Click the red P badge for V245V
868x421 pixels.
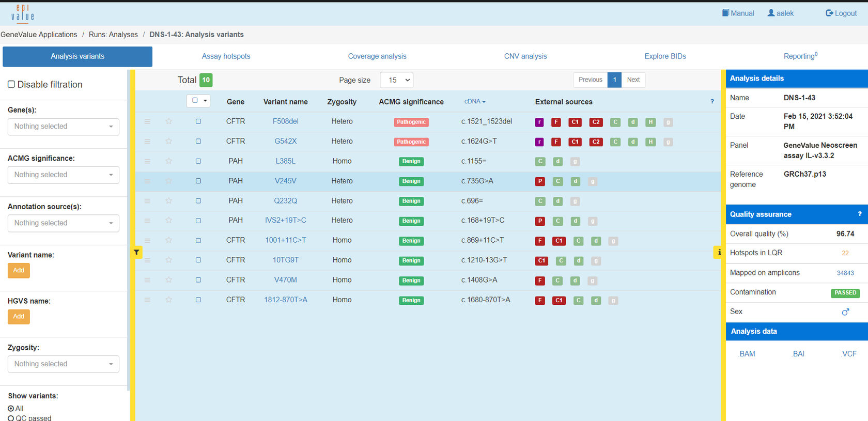pyautogui.click(x=540, y=181)
